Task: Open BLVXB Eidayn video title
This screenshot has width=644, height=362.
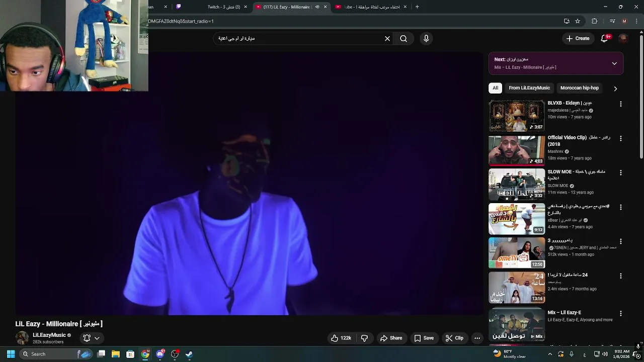Action: 570,103
